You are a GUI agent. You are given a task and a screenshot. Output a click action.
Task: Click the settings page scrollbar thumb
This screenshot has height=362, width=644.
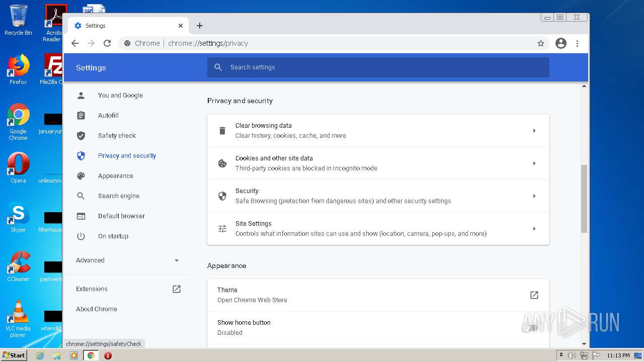(584, 199)
